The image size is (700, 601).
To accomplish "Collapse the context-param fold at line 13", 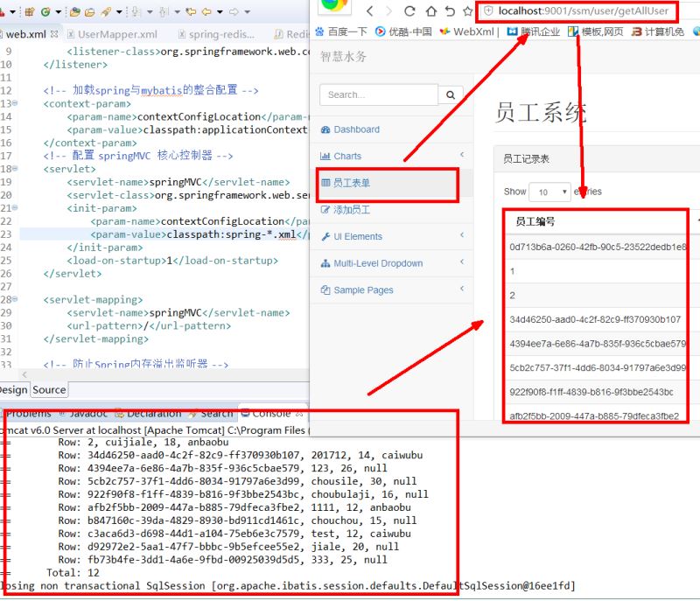I will pos(15,103).
